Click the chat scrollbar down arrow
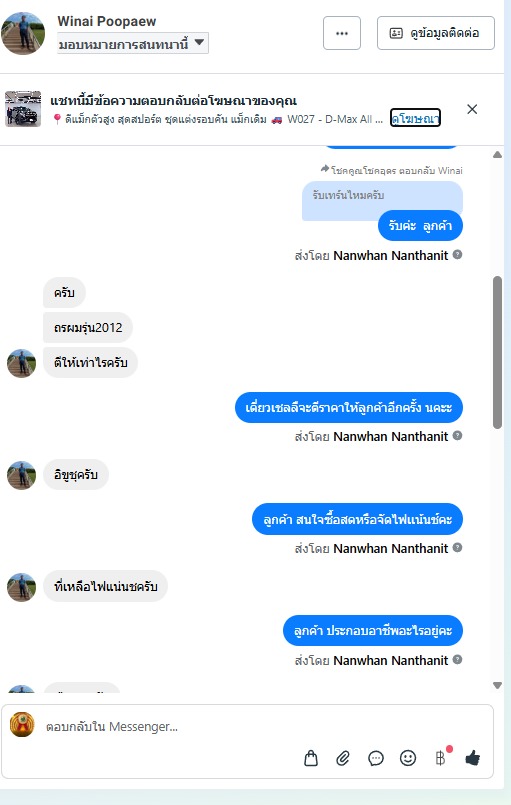 pos(497,685)
